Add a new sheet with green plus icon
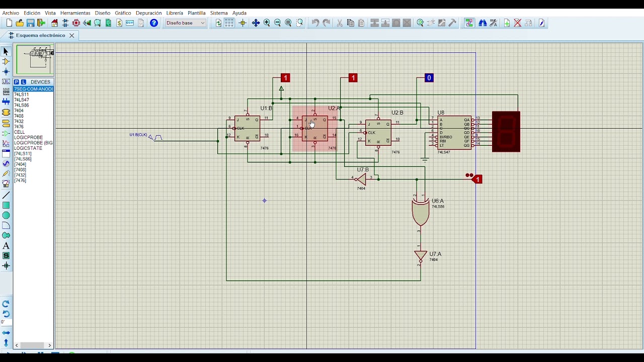 tap(507, 23)
